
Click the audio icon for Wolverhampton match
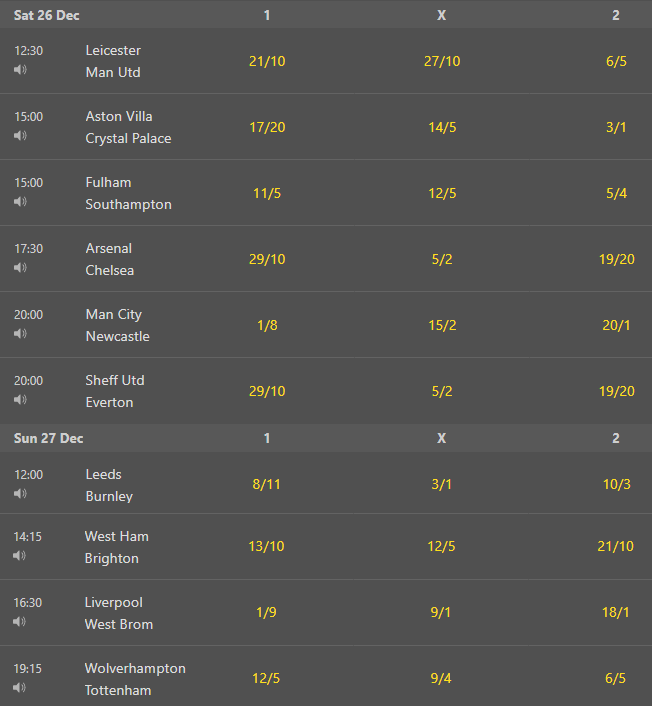click(x=19, y=687)
